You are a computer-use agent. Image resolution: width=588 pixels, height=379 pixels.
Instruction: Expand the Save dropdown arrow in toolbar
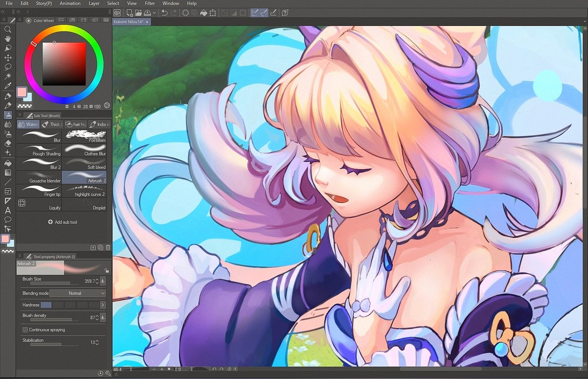[x=154, y=12]
